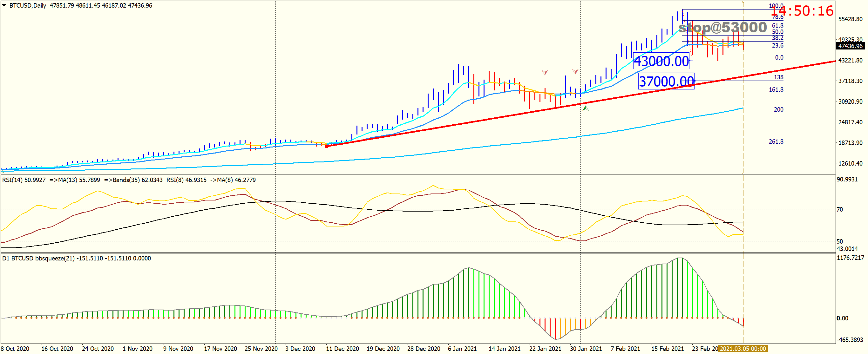Click the stop@53000 text label
The image size is (868, 354).
tap(722, 27)
